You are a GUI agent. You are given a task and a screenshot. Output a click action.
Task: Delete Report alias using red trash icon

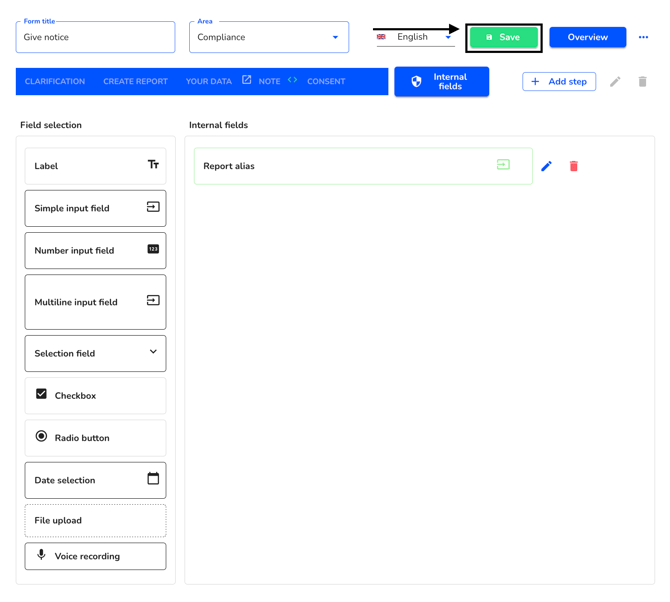[x=574, y=166]
